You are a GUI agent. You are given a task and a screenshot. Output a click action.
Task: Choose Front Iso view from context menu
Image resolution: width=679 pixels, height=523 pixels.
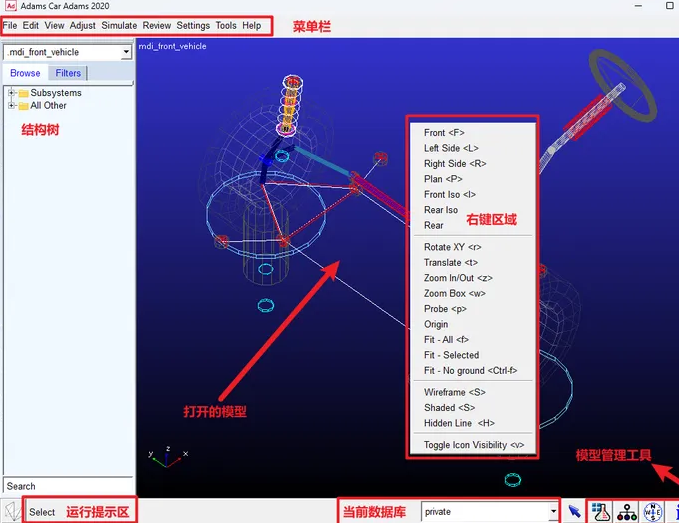point(449,195)
